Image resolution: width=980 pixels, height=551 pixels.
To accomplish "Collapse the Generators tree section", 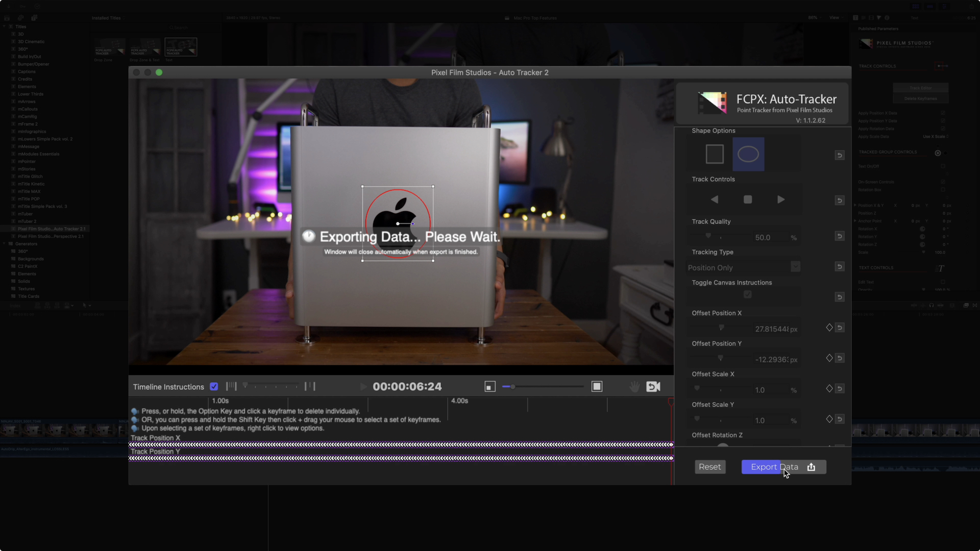I will (x=5, y=244).
